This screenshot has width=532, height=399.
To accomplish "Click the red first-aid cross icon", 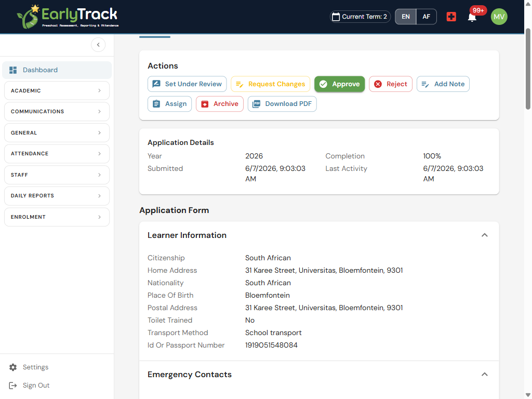I will pyautogui.click(x=451, y=17).
